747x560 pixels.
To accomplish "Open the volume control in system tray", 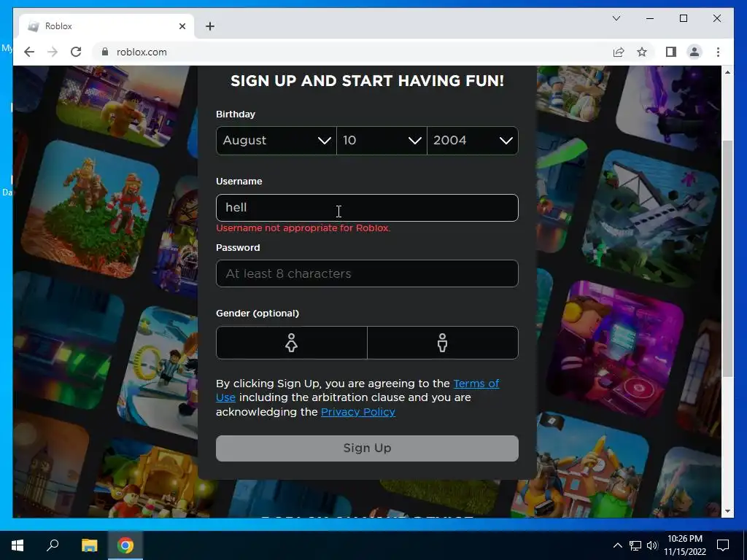I will 652,545.
